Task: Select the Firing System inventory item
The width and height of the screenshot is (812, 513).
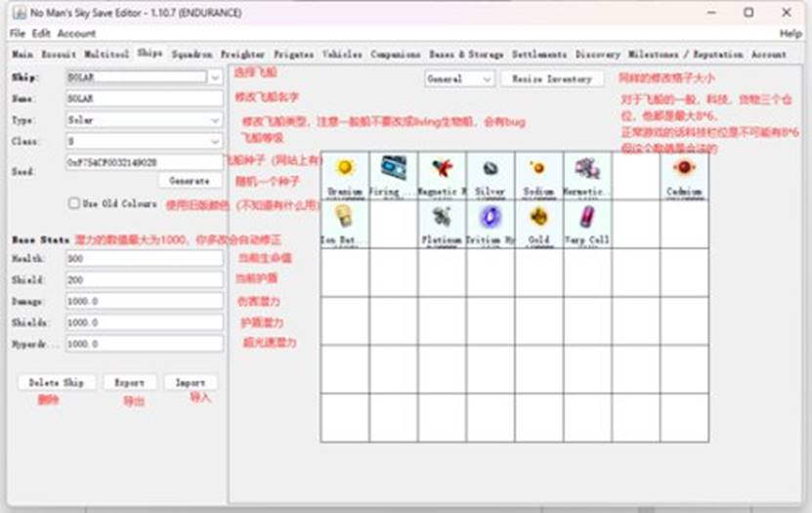Action: (393, 176)
